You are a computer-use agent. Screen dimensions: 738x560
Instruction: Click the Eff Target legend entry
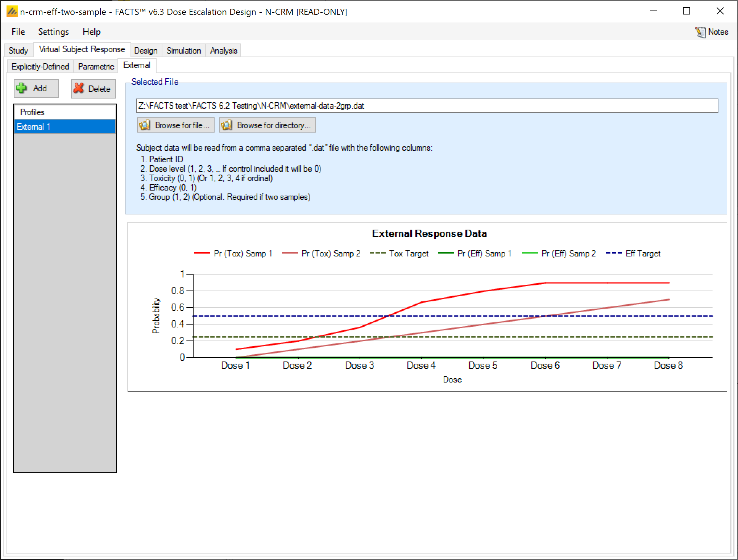(643, 253)
